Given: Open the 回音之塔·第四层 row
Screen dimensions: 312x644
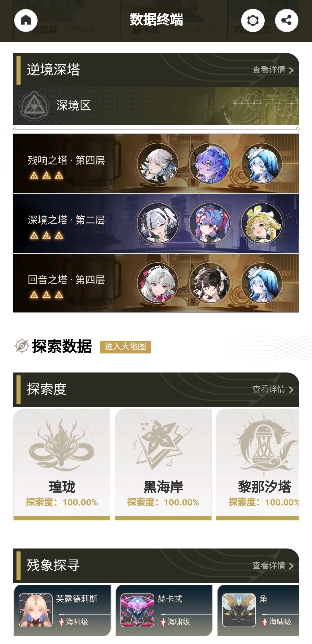Looking at the screenshot, I should 156,283.
